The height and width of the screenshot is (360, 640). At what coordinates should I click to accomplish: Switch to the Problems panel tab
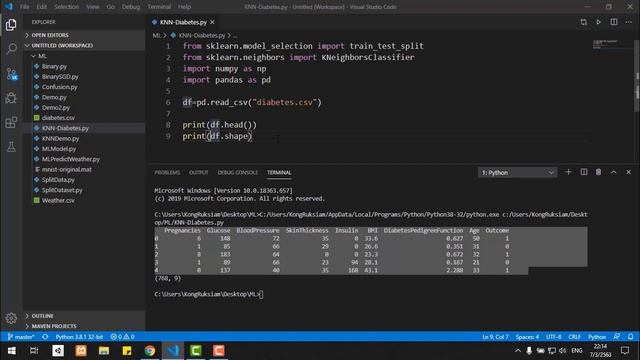(x=167, y=173)
